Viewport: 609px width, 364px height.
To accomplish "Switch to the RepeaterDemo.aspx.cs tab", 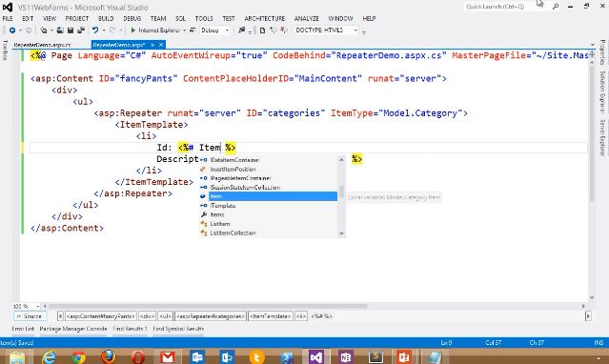I will tap(42, 45).
